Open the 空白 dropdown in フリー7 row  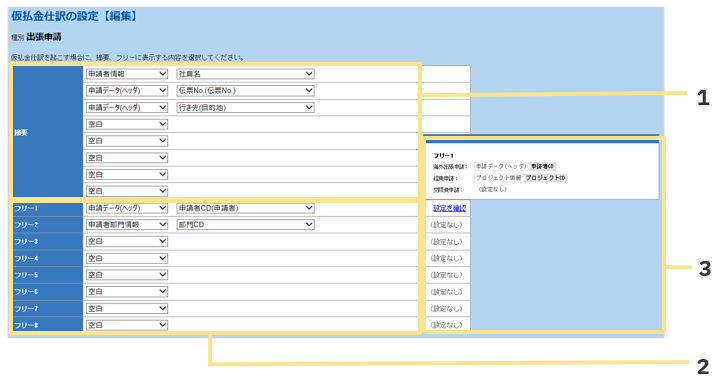(126, 308)
